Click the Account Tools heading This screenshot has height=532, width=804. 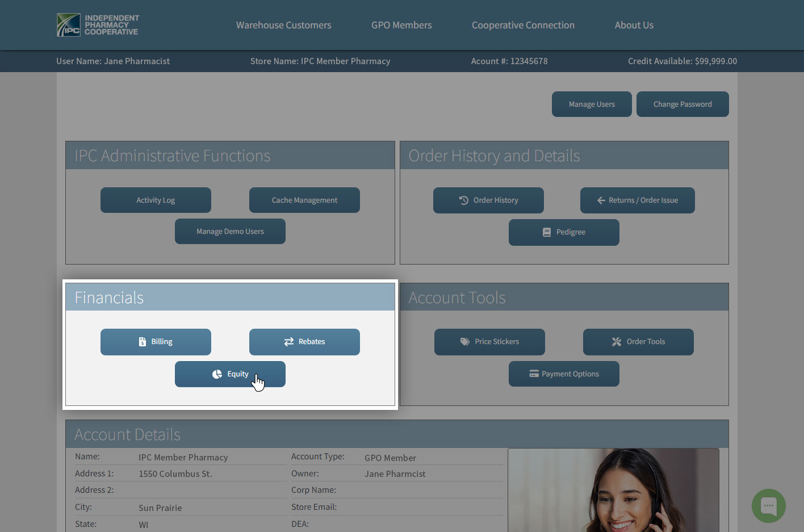point(457,298)
